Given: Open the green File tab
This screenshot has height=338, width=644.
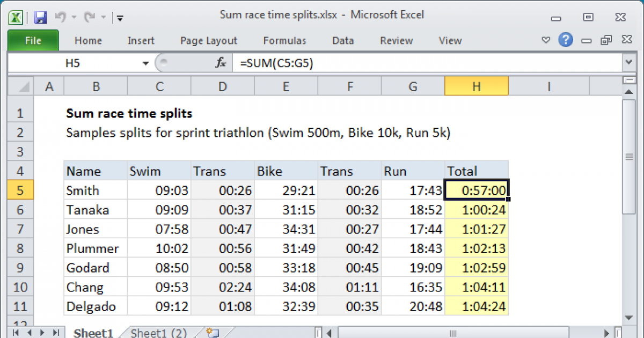Looking at the screenshot, I should tap(33, 41).
